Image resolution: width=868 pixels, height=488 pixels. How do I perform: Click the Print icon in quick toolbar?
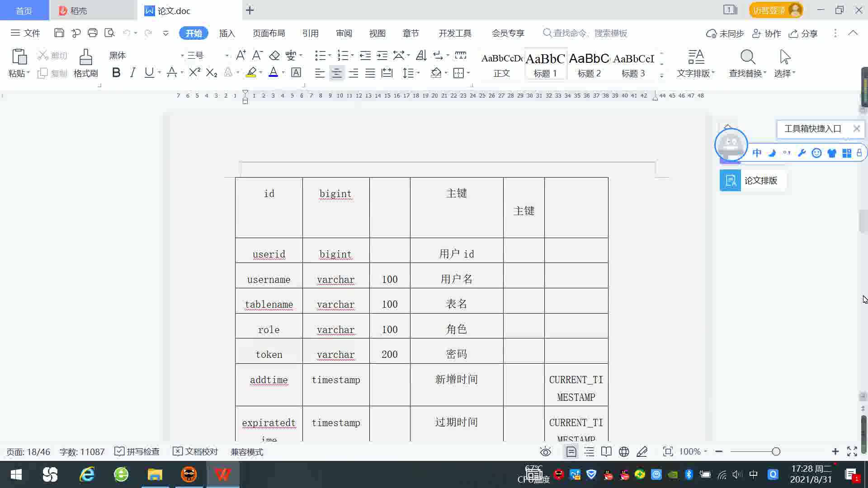93,33
